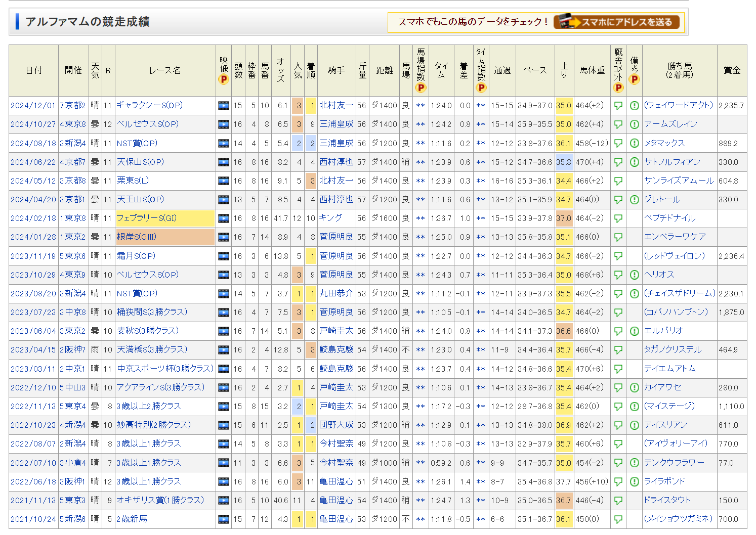The height and width of the screenshot is (535, 756).
Task: Play race video for ギャラクシーS row
Action: coord(223,106)
